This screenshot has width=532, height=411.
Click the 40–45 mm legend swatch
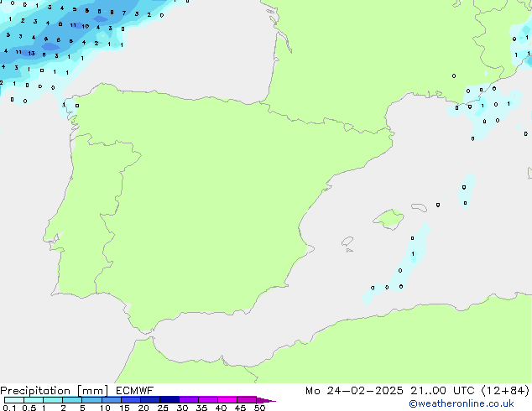227,400
